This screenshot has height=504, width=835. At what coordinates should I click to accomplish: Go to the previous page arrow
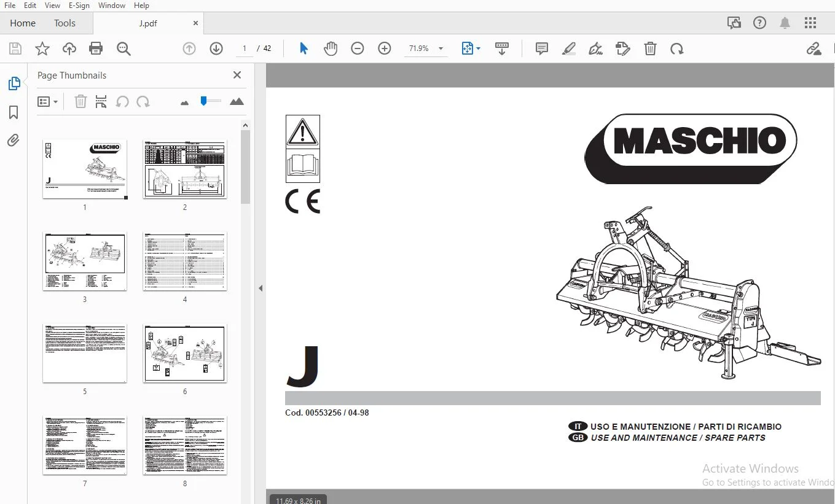(189, 48)
